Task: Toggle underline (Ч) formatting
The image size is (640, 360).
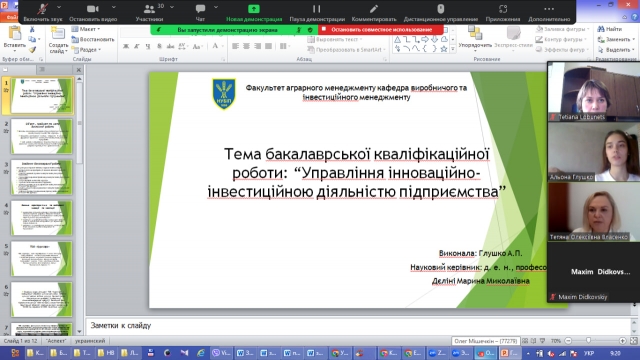Action: (x=148, y=46)
